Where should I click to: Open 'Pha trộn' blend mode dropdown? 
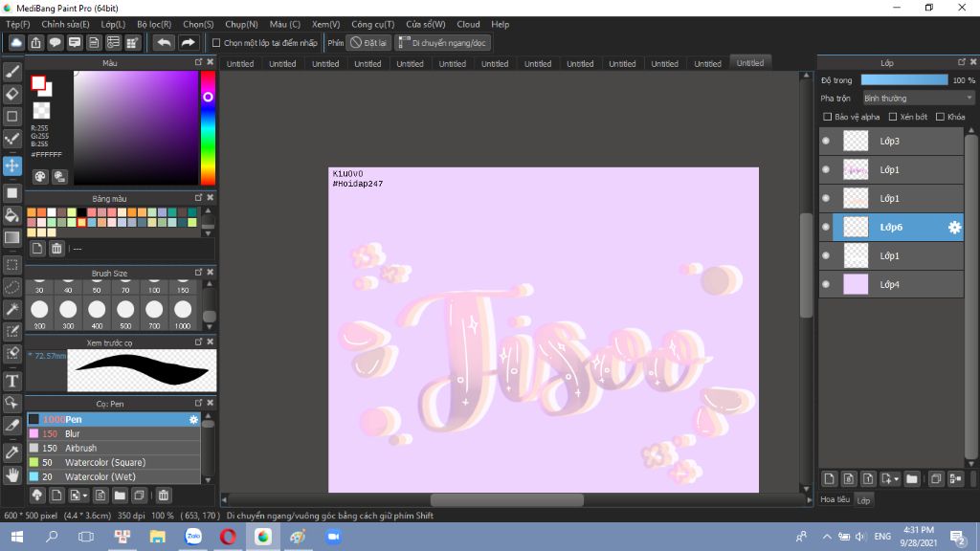(x=918, y=99)
